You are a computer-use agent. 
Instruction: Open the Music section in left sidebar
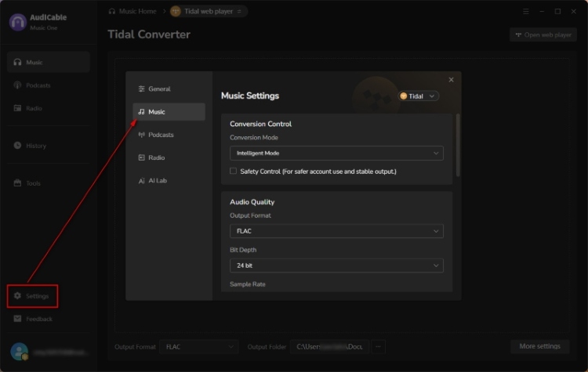49,62
